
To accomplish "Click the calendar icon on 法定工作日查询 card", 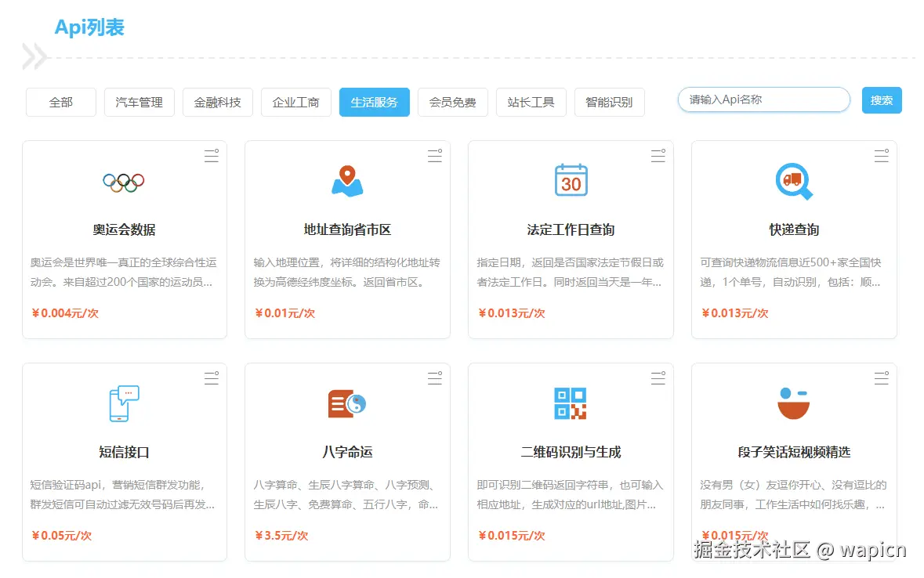I will (x=570, y=181).
